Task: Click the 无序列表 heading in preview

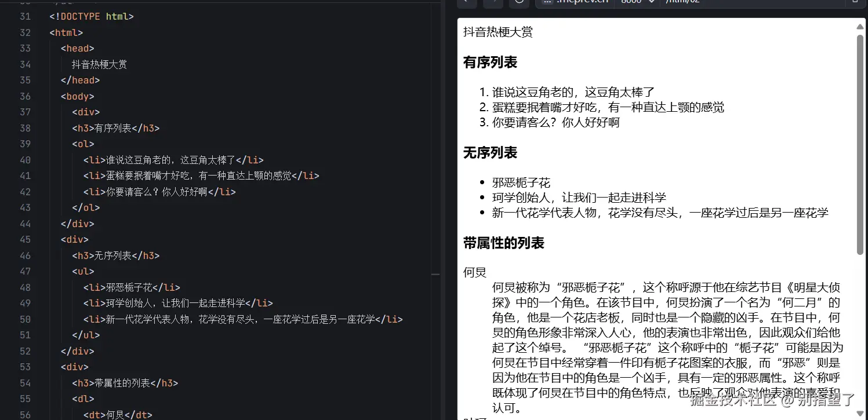Action: 490,153
